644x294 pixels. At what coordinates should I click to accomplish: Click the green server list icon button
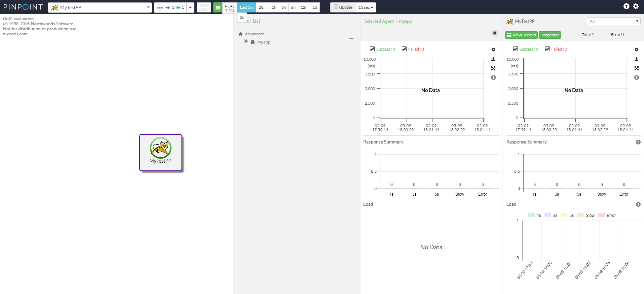pos(218,7)
